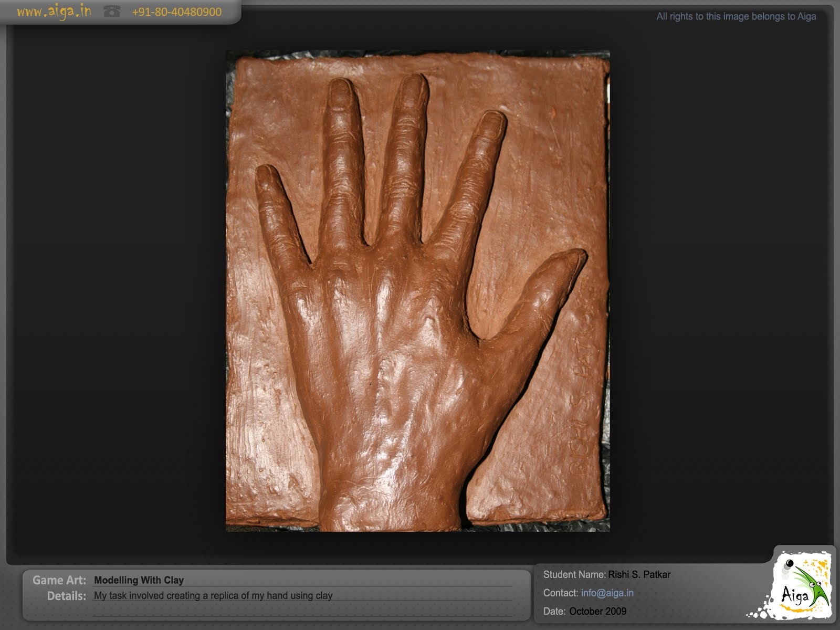Click the task description line under Details

(x=213, y=596)
